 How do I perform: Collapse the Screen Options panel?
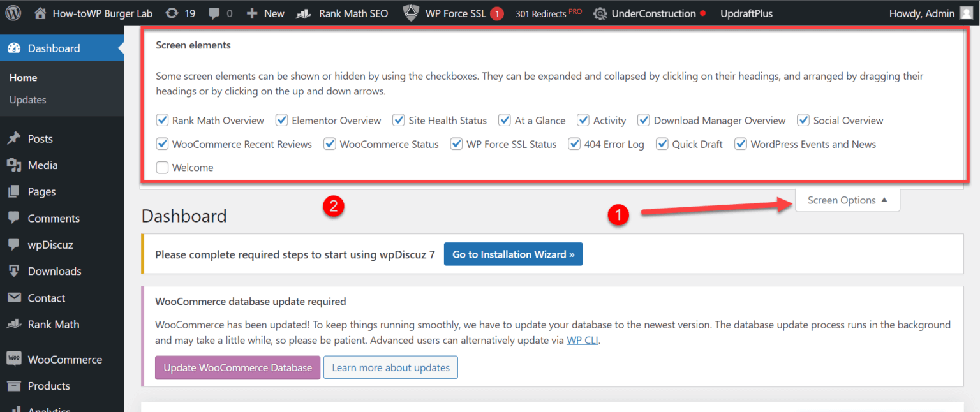(847, 200)
